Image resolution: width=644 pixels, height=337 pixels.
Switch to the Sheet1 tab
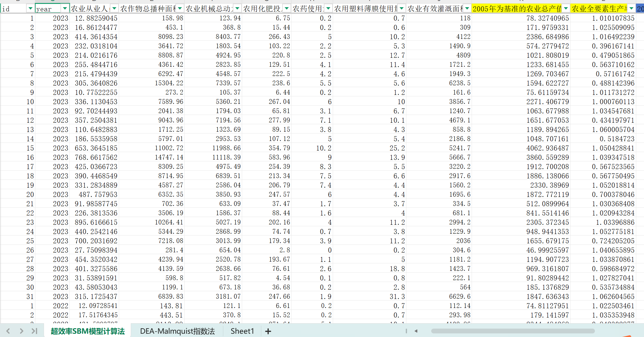242,331
